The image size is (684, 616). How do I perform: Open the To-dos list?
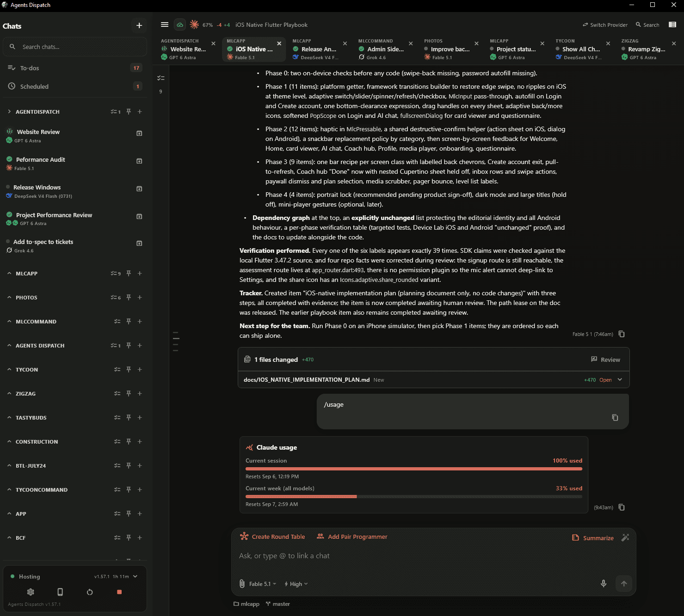click(x=75, y=68)
